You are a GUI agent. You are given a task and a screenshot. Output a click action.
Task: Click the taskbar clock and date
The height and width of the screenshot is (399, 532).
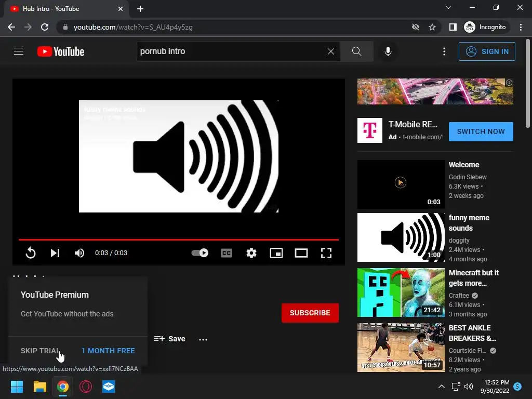tap(495, 387)
